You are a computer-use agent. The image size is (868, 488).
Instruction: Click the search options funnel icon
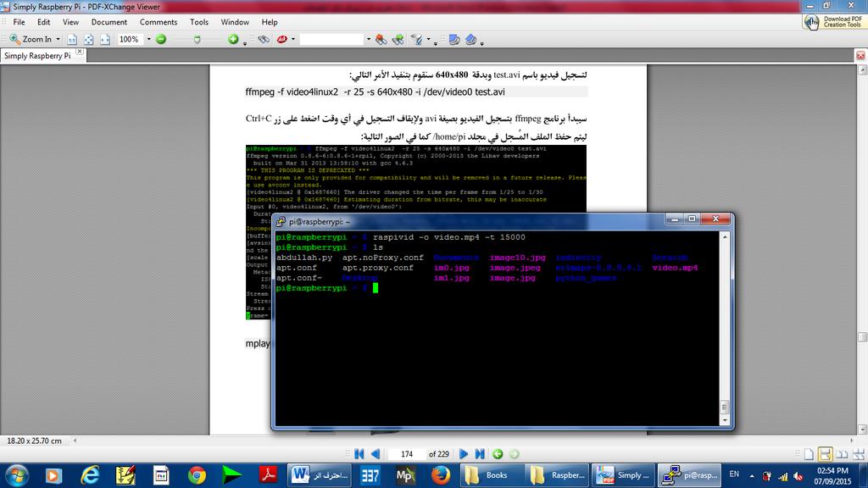pyautogui.click(x=417, y=39)
